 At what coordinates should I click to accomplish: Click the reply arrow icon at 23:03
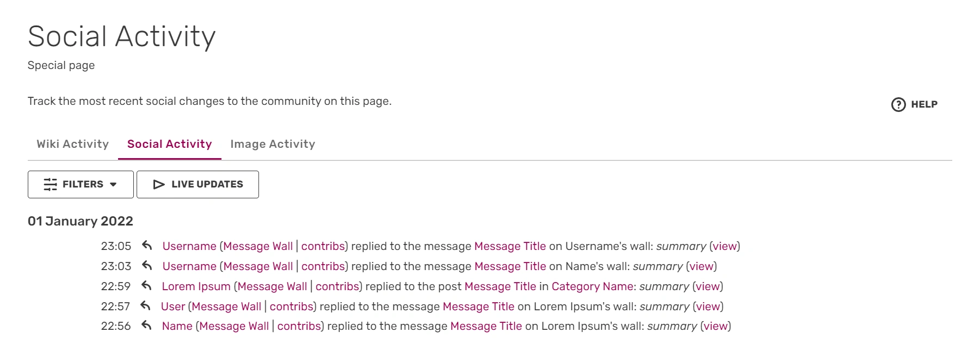[147, 266]
